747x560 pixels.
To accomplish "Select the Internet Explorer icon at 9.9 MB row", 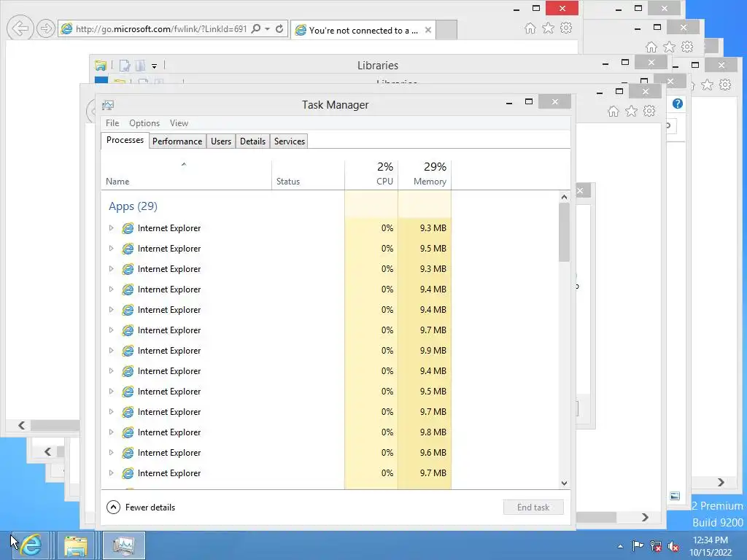I will pos(128,351).
